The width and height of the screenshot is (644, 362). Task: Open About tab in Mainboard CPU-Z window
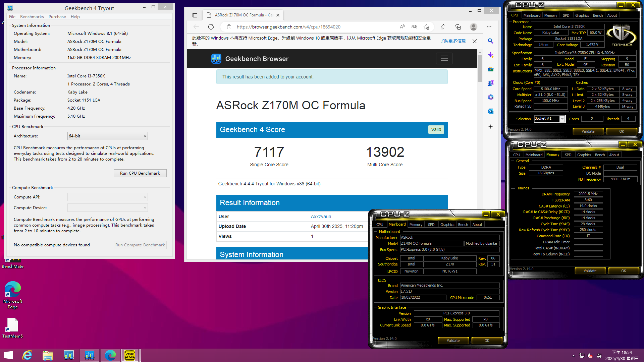click(x=477, y=225)
